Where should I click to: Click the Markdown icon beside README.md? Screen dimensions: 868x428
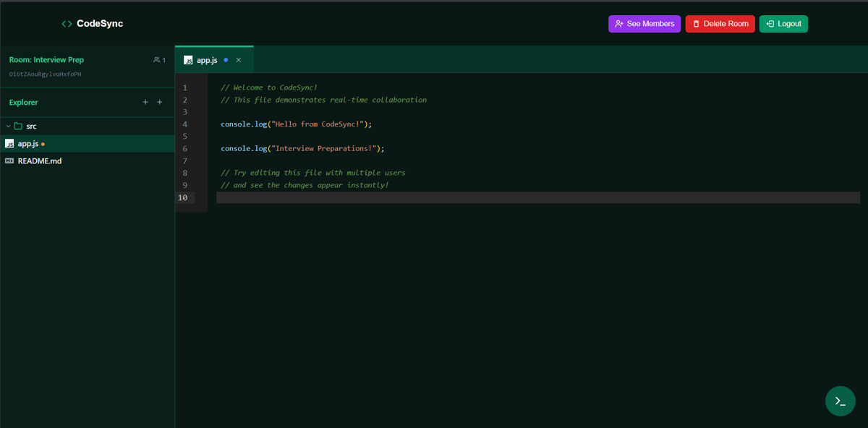pyautogui.click(x=9, y=160)
